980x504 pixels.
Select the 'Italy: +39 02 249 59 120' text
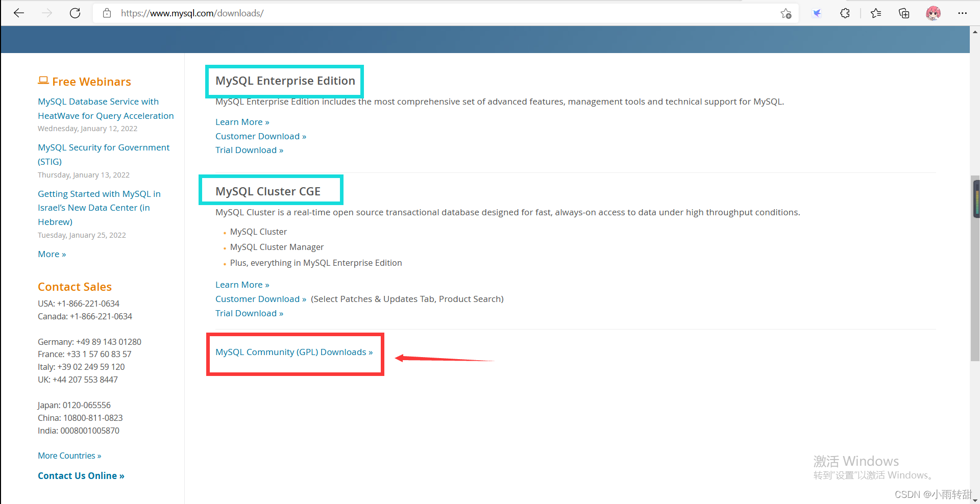point(81,367)
